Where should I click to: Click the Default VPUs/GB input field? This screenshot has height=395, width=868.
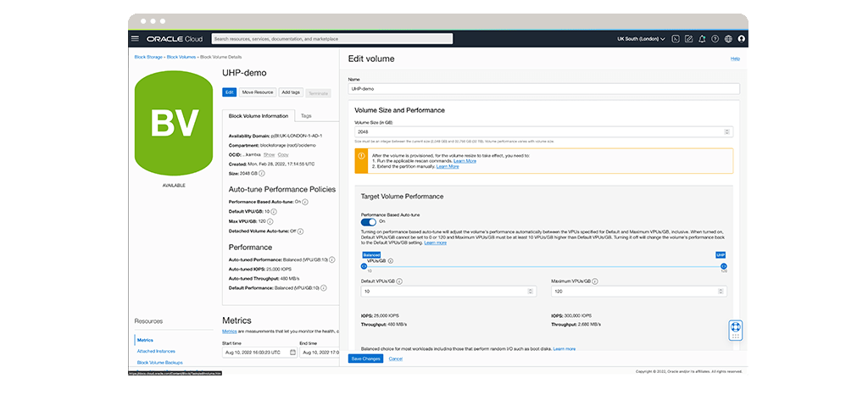(x=448, y=292)
